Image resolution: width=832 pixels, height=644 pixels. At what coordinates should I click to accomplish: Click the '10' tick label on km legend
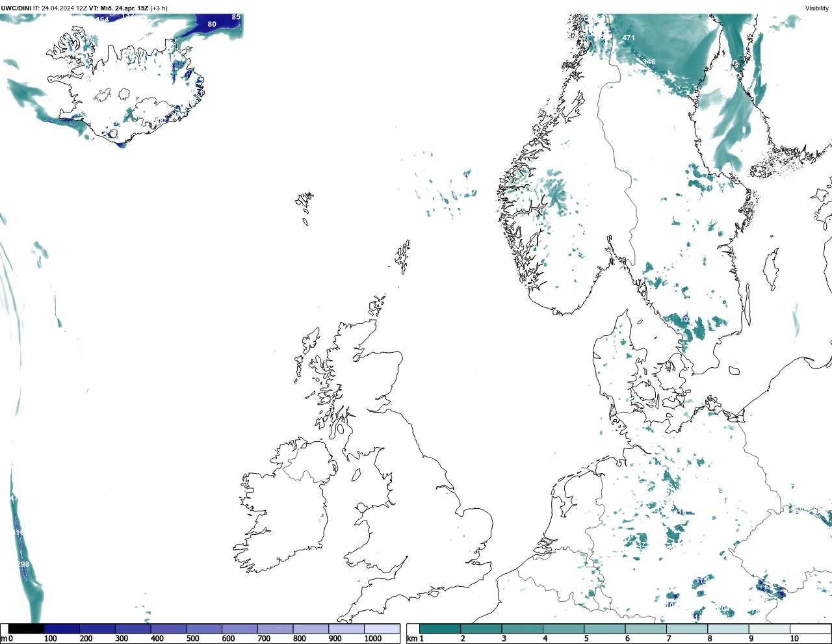(x=794, y=639)
